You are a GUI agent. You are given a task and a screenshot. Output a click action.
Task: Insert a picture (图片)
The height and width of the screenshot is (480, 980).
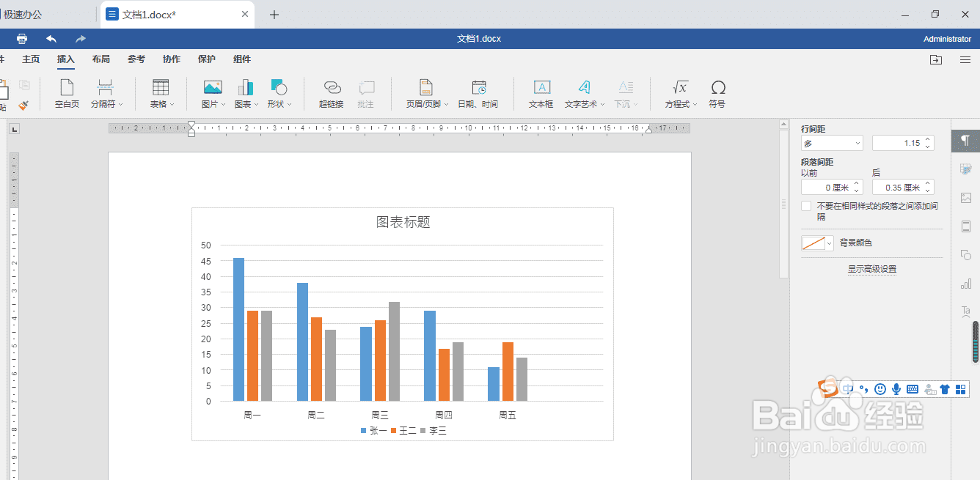click(x=213, y=94)
